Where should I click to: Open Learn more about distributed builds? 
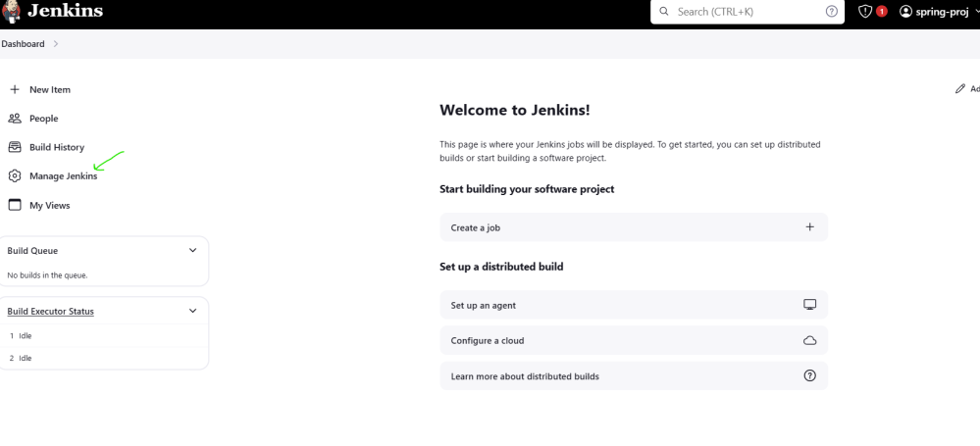coord(633,375)
